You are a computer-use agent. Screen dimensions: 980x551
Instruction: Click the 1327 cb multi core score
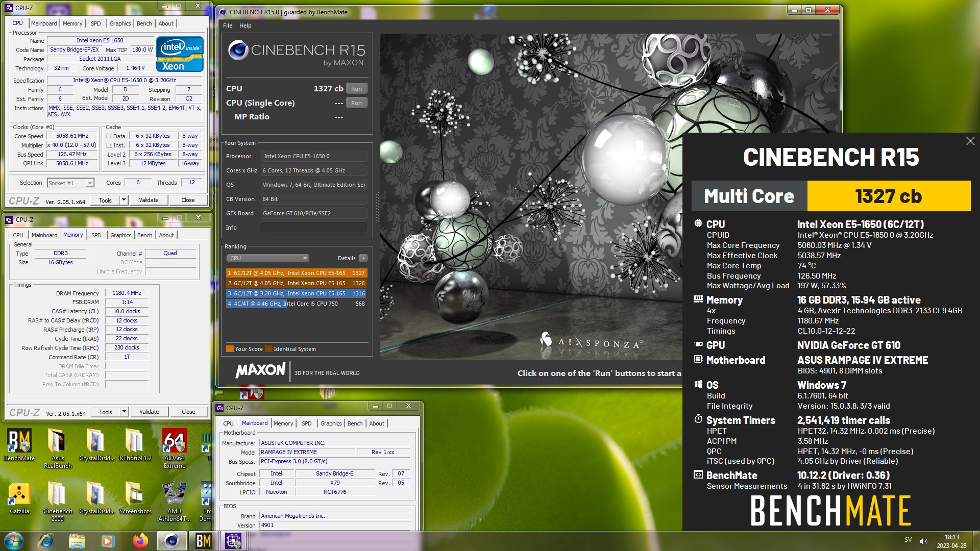pos(889,196)
